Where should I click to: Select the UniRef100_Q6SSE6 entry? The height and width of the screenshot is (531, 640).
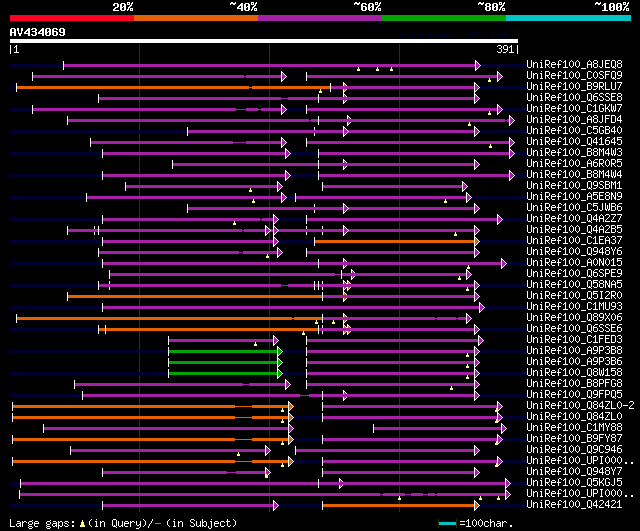coord(574,329)
